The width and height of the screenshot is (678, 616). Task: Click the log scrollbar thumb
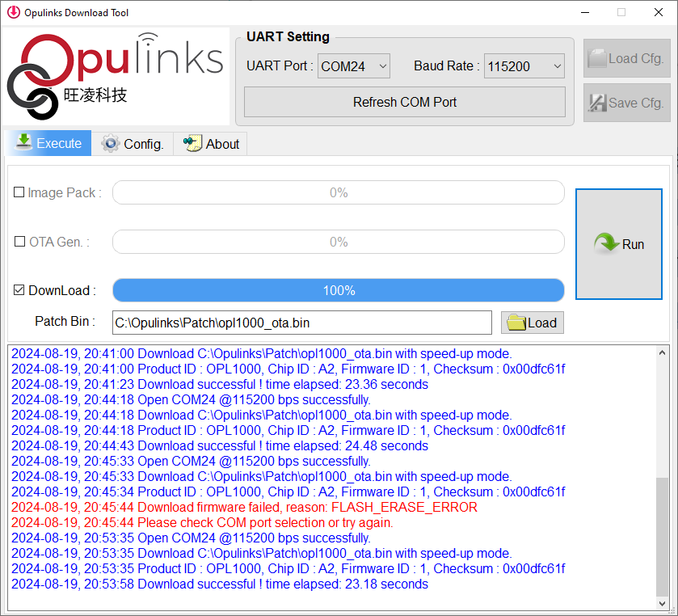point(662,537)
